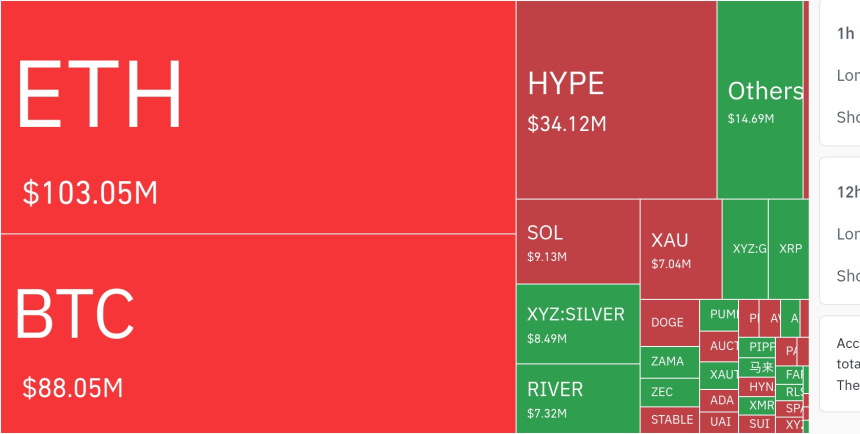The width and height of the screenshot is (860, 434).
Task: Click the PUMP tile
Action: click(x=719, y=314)
